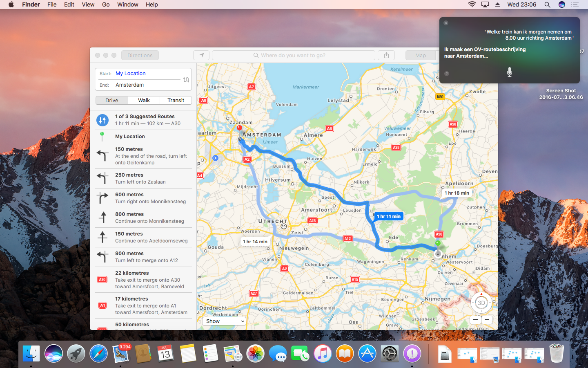The height and width of the screenshot is (368, 588).
Task: Click the red destination pin at Amsterdam
Action: click(x=239, y=128)
